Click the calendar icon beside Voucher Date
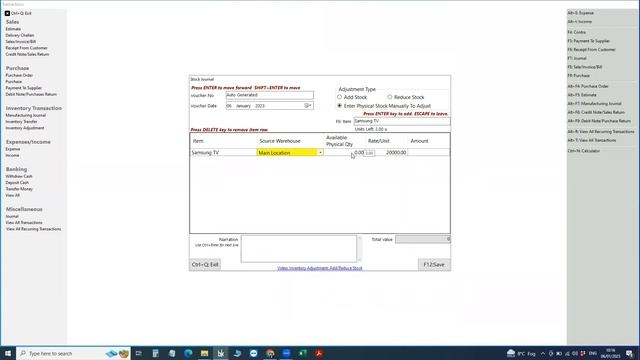This screenshot has width=640, height=360. pyautogui.click(x=308, y=106)
